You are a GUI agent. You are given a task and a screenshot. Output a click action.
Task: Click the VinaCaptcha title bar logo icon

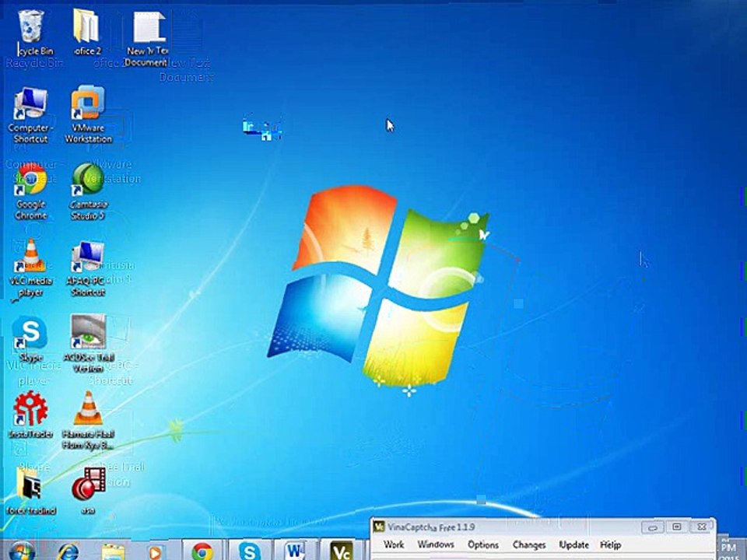[379, 527]
